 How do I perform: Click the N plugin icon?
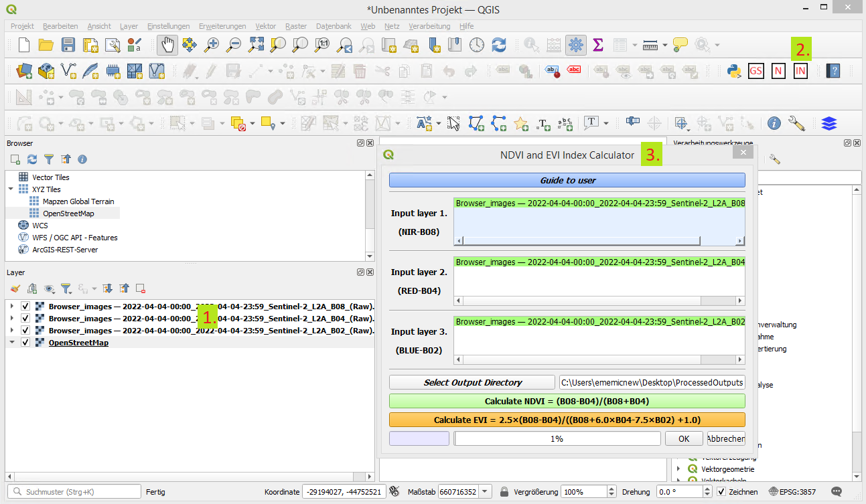(778, 70)
